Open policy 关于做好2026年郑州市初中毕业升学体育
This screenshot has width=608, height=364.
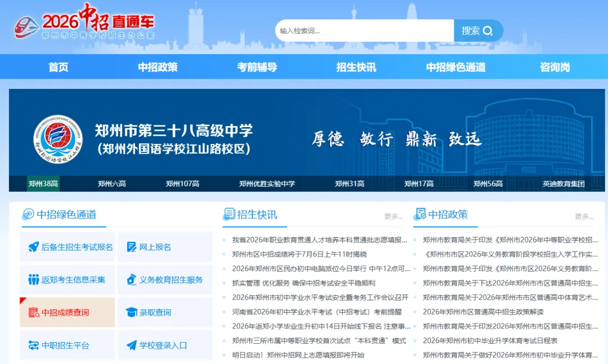point(510,355)
